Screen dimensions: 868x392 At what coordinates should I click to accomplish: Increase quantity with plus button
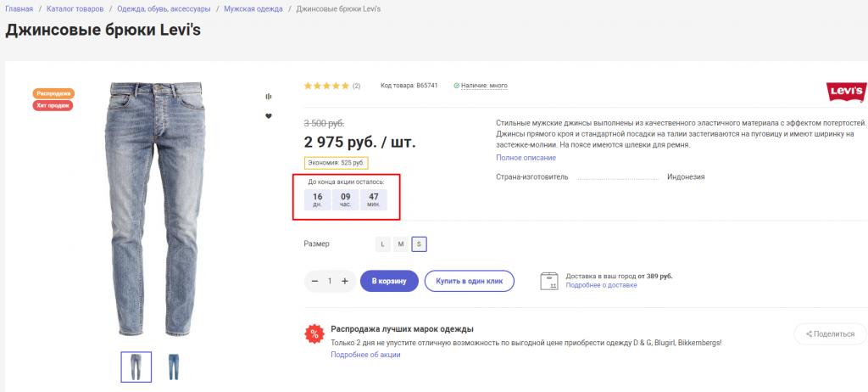click(x=345, y=281)
